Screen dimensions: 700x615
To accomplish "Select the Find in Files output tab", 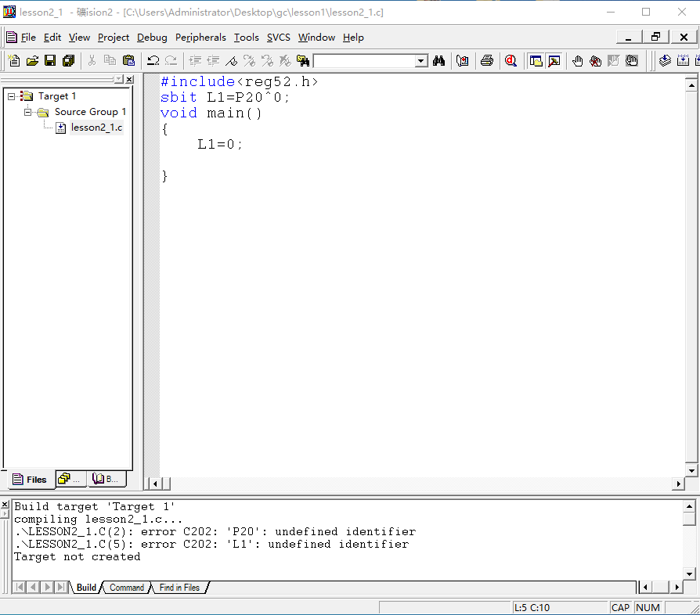I will pyautogui.click(x=179, y=588).
